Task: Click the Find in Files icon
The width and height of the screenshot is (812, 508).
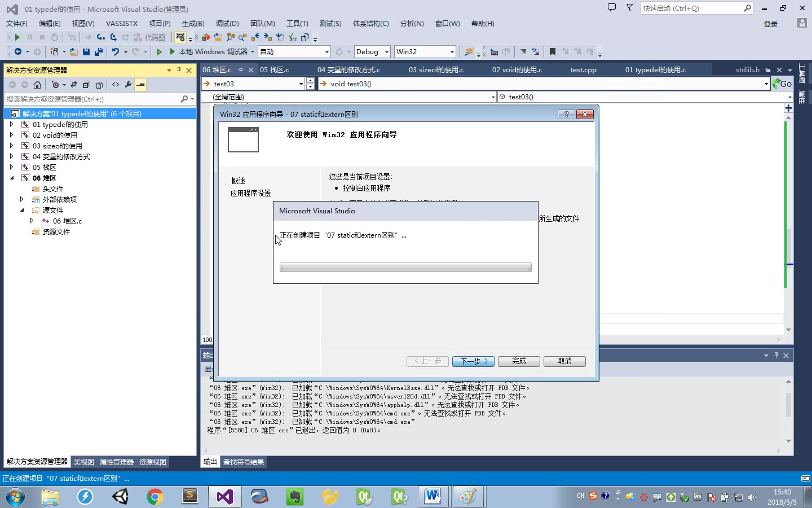Action: [468, 51]
